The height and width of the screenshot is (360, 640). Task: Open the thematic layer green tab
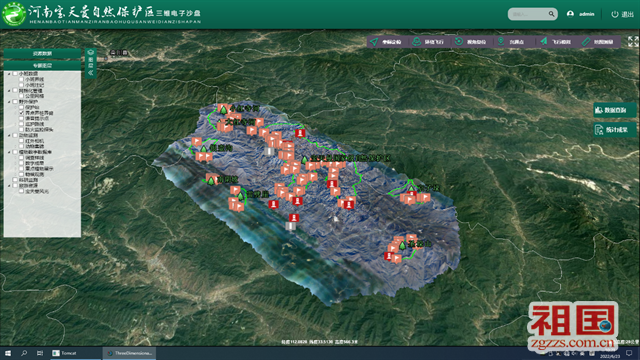42,65
